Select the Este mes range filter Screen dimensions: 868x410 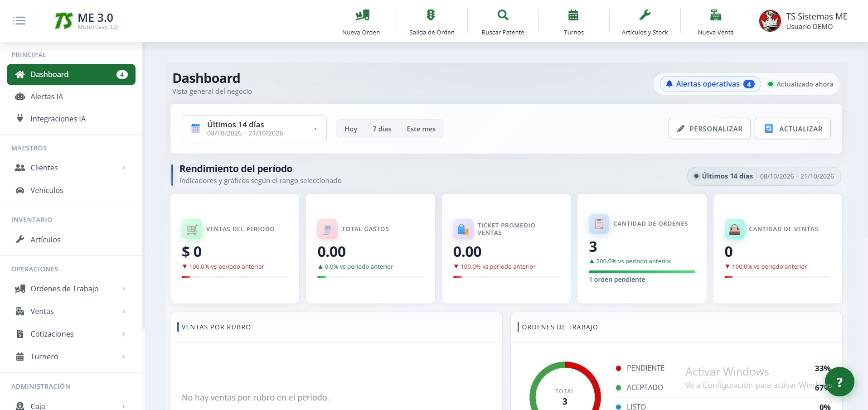[421, 129]
